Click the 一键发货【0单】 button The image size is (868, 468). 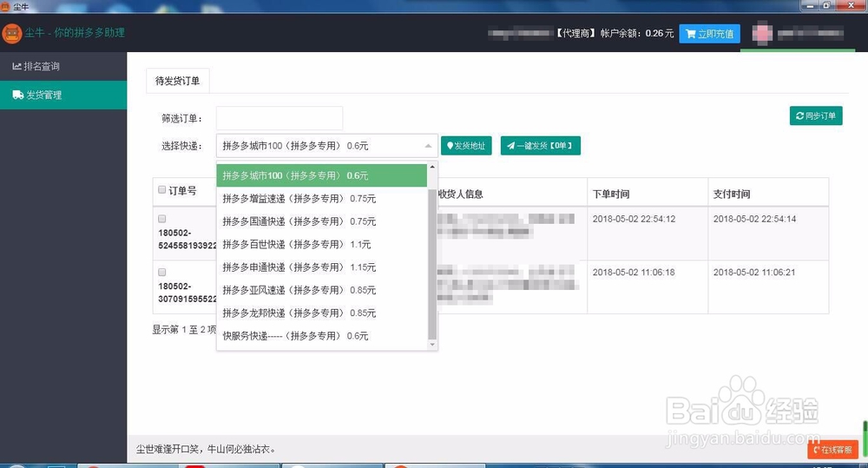coord(540,146)
